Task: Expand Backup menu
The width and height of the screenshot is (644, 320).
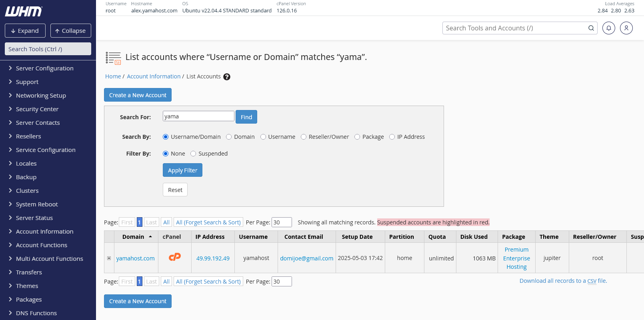Action: pyautogui.click(x=48, y=177)
